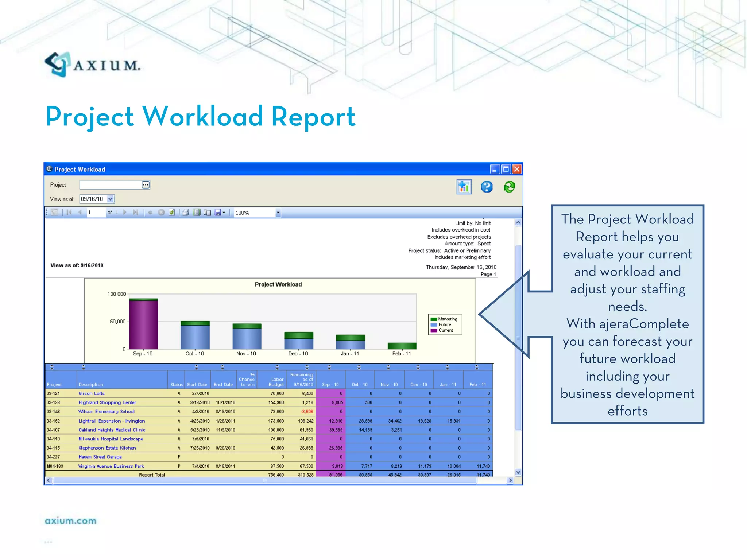Click the report refresh icon in toolbar
Viewport: 747px width, 560px height.
click(172, 213)
